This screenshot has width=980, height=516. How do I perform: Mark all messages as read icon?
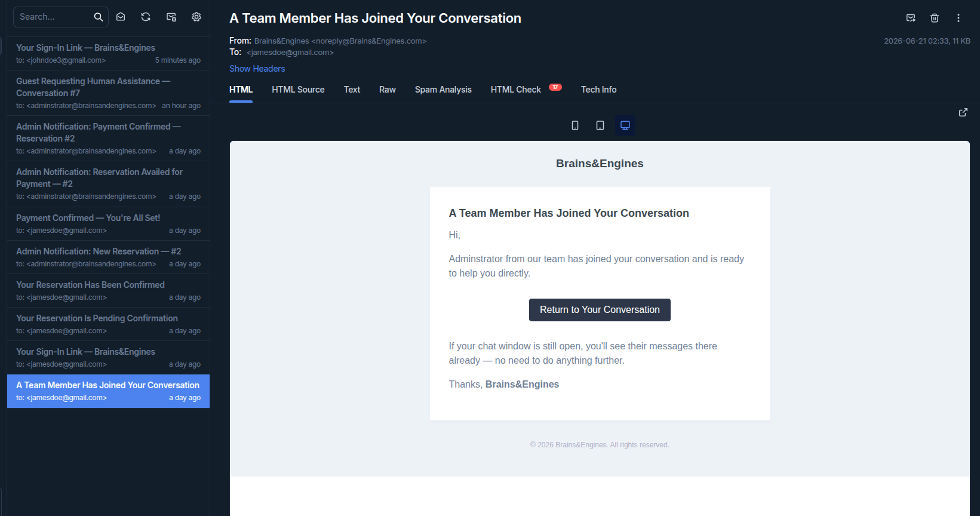coord(121,17)
